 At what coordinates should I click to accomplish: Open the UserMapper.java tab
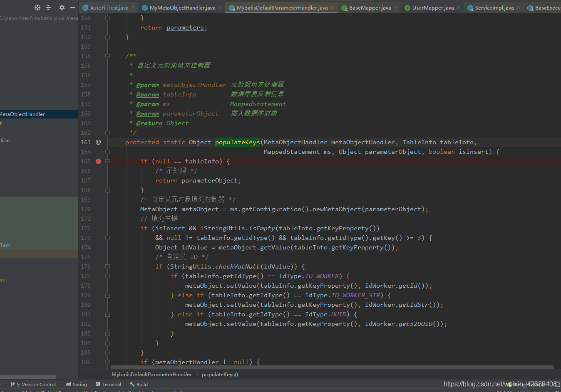coord(433,7)
